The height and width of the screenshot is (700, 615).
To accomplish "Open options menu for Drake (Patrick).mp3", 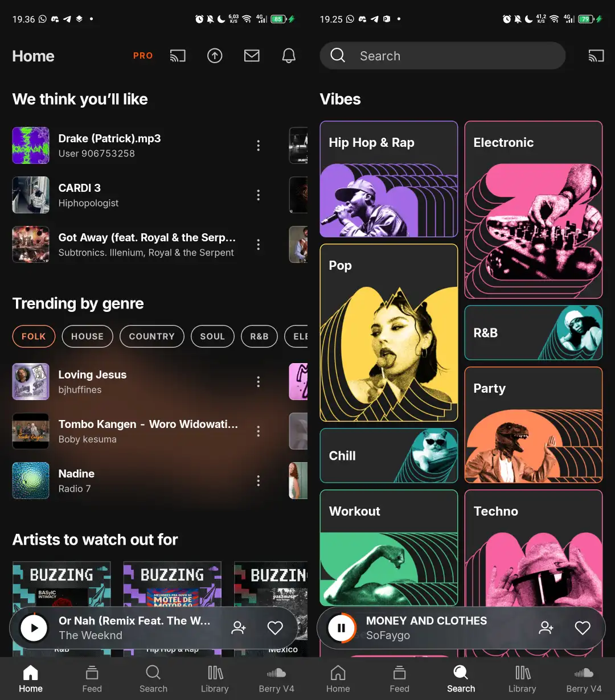I will 258,145.
